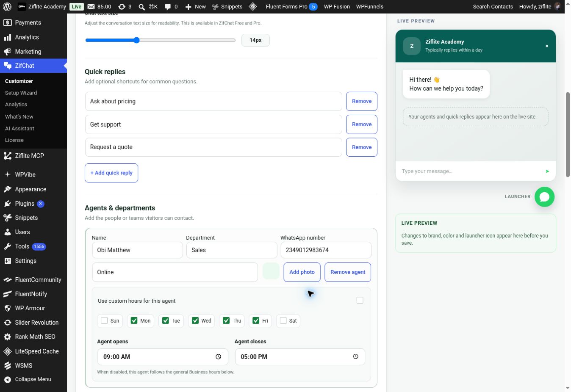This screenshot has width=571, height=392.
Task: Click the diamond icon beside Snippets in admin bar
Action: 253,6
